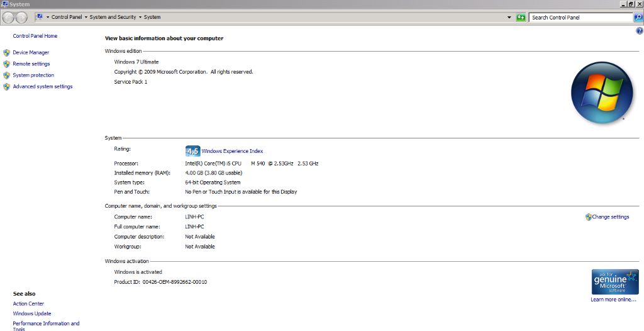
Task: Click the shield icon beside Remote settings
Action: click(6, 64)
